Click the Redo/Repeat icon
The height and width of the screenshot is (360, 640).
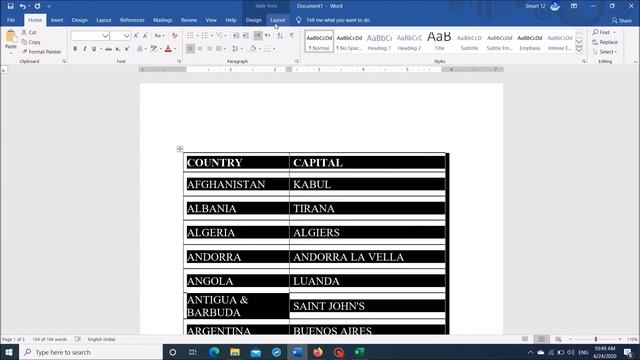pyautogui.click(x=37, y=6)
